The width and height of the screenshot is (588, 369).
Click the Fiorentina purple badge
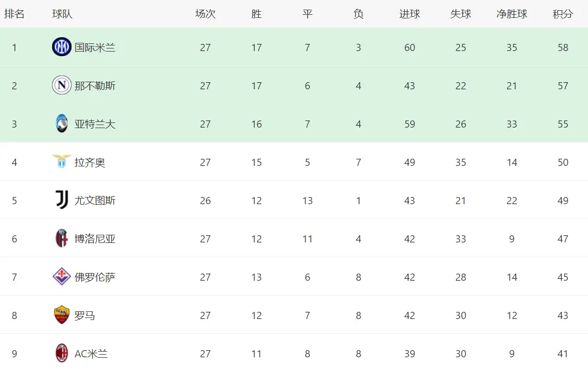(62, 277)
